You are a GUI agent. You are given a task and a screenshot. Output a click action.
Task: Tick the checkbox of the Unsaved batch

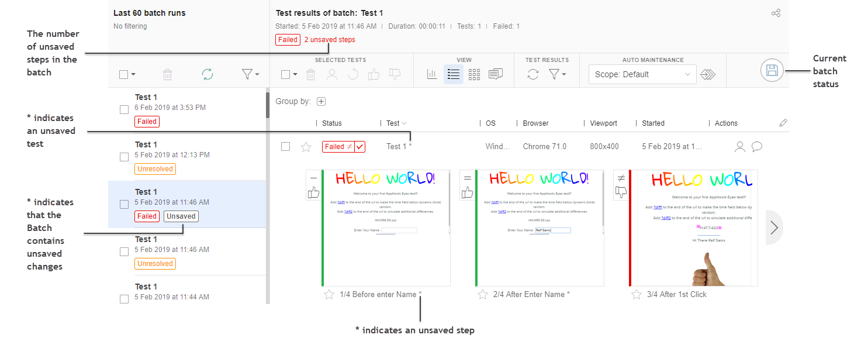(x=124, y=204)
